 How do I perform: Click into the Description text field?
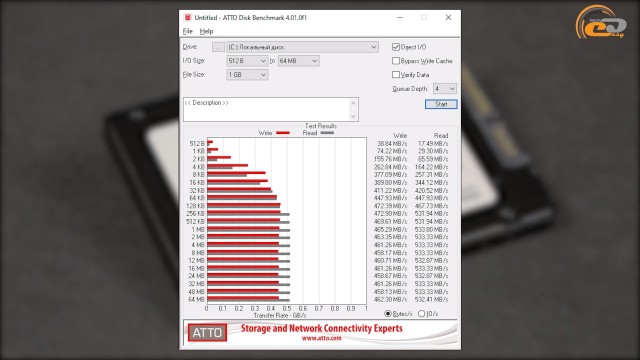tap(266, 109)
